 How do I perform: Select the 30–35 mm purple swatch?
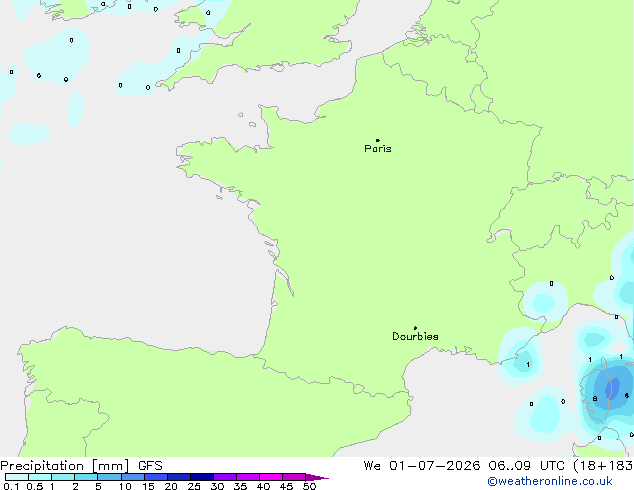(225, 477)
